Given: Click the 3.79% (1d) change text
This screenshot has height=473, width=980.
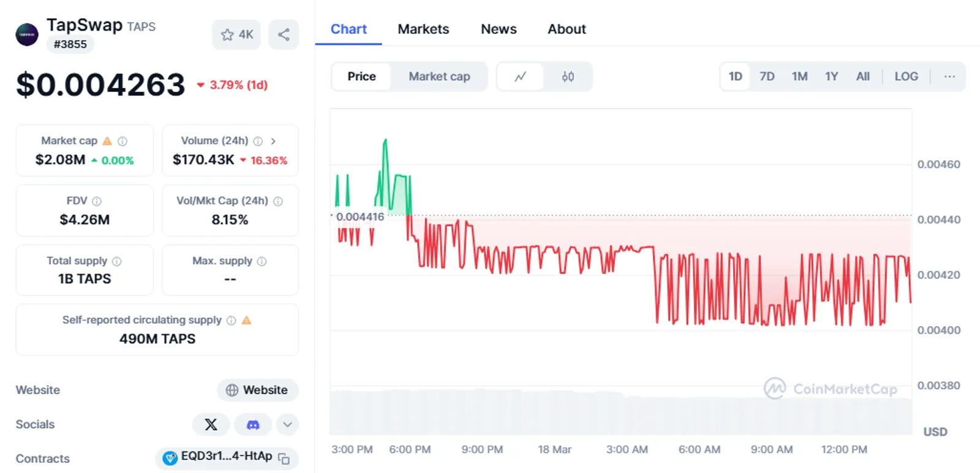Looking at the screenshot, I should tap(238, 85).
